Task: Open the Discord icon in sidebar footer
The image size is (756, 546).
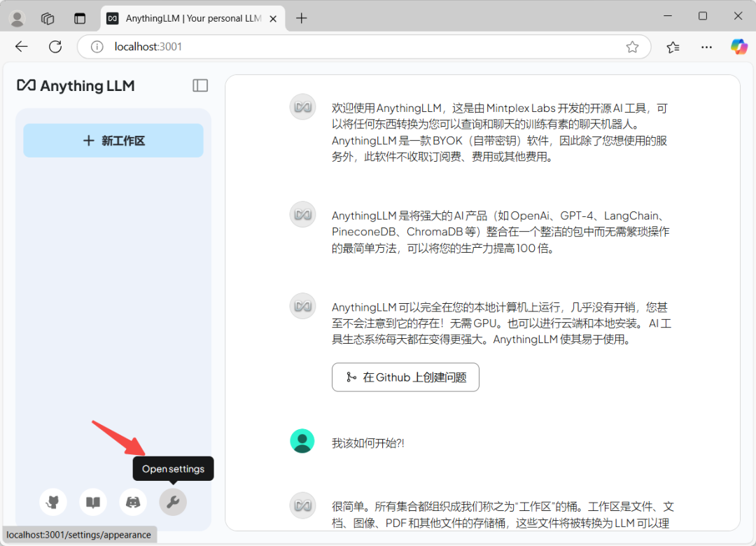Action: [133, 502]
